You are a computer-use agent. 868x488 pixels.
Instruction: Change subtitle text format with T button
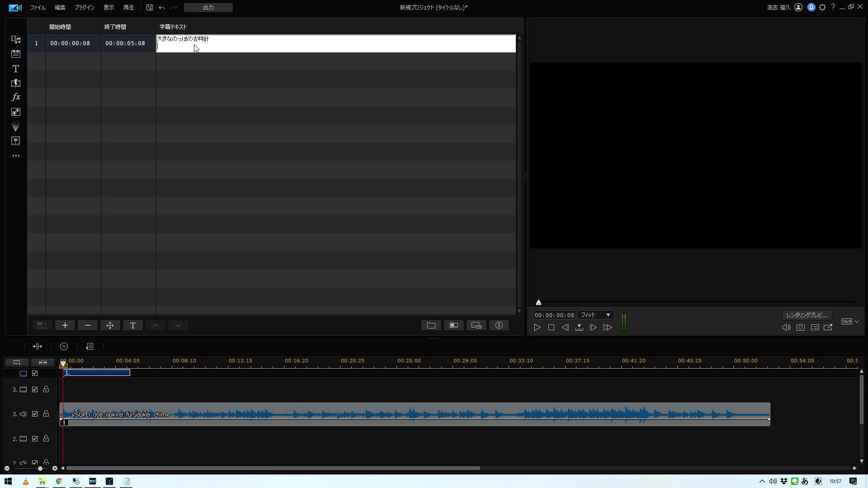pos(133,325)
